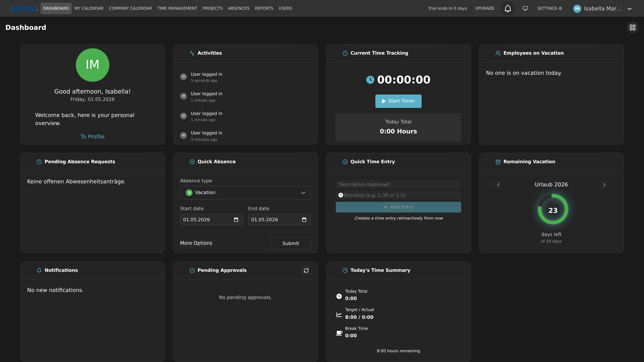
Task: Click the Remaining Vacation calendar icon
Action: pos(498,162)
